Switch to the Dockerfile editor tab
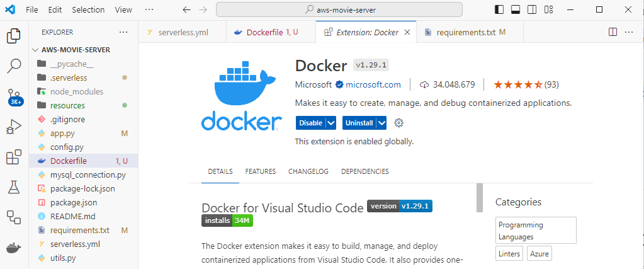644x269 pixels. click(271, 32)
